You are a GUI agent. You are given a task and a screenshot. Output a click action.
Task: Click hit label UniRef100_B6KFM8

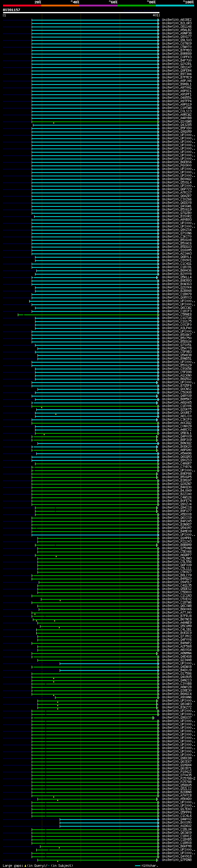(176, 846)
